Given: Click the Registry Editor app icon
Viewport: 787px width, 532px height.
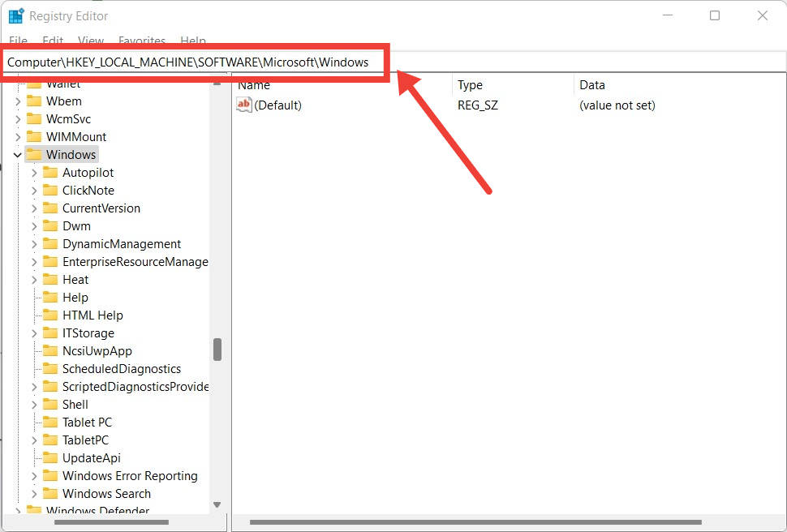Looking at the screenshot, I should pos(16,16).
